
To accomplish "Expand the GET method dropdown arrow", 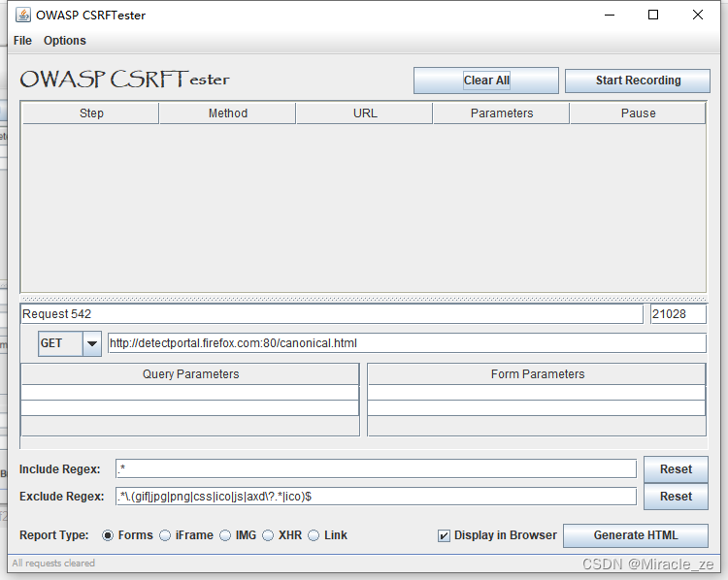I will click(x=92, y=343).
